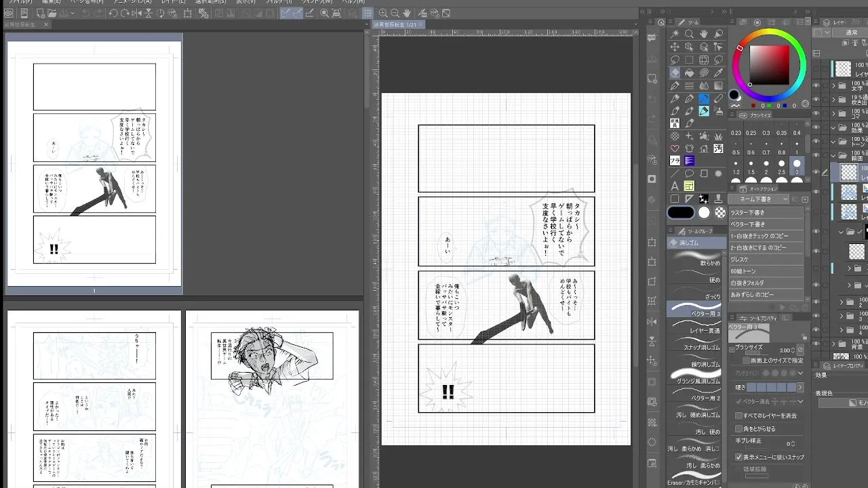The height and width of the screenshot is (488, 868).
Task: Expand the 文字 layer folder
Action: [833, 87]
